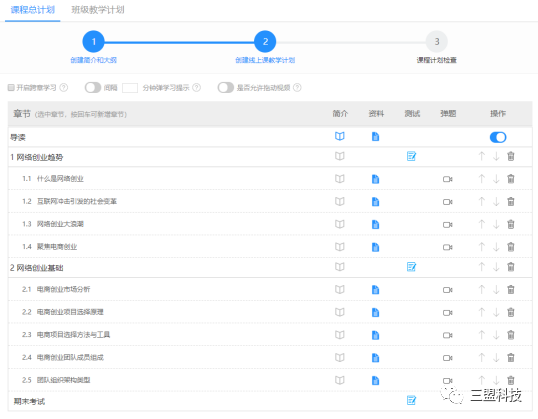Move section 2.1 up with arrow
Image resolution: width=538 pixels, height=419 pixels.
tap(482, 290)
